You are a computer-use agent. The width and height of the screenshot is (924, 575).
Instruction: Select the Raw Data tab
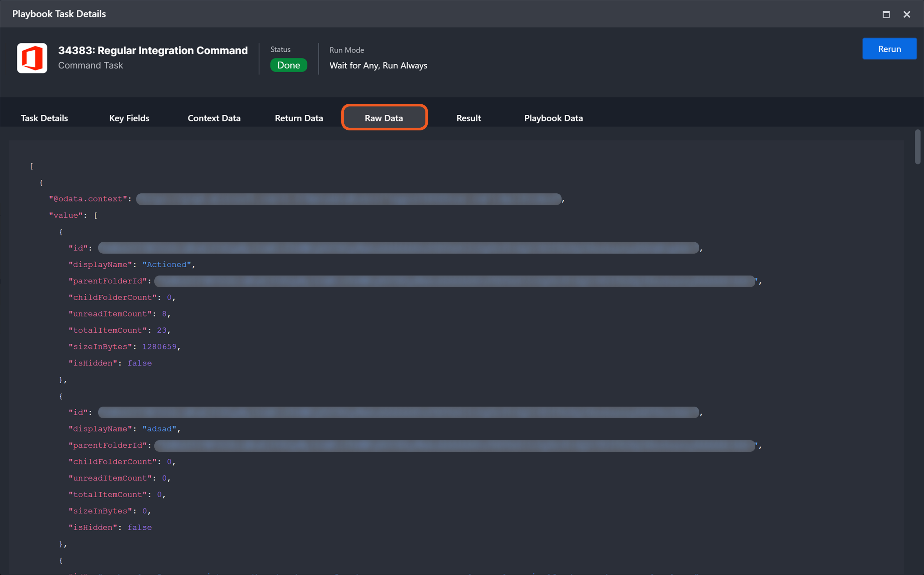click(x=384, y=118)
